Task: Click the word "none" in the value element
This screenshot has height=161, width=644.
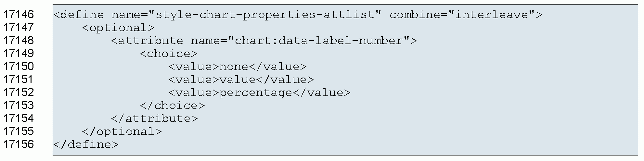Action: pos(234,67)
